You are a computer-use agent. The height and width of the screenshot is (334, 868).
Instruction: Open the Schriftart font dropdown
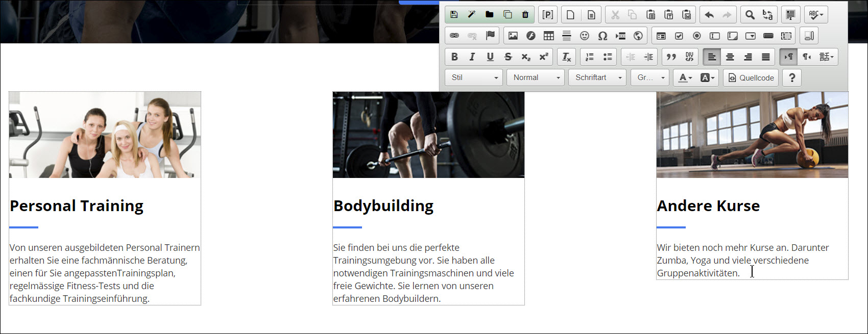click(x=597, y=78)
